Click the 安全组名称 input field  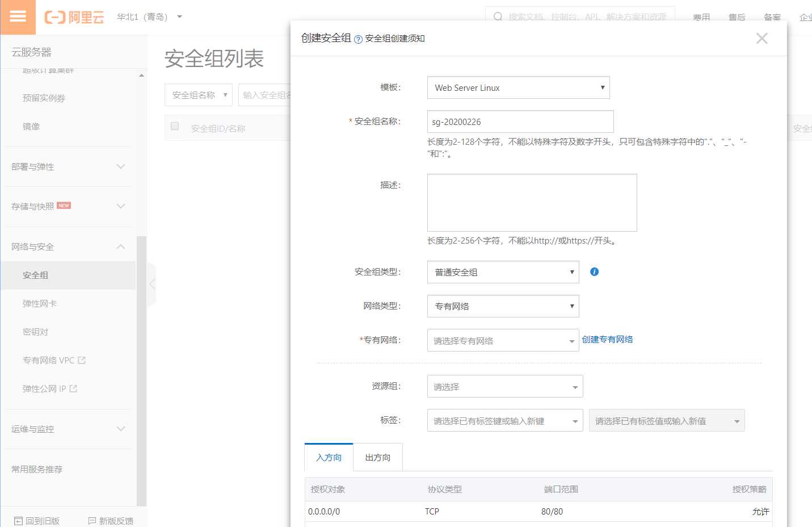tap(520, 122)
